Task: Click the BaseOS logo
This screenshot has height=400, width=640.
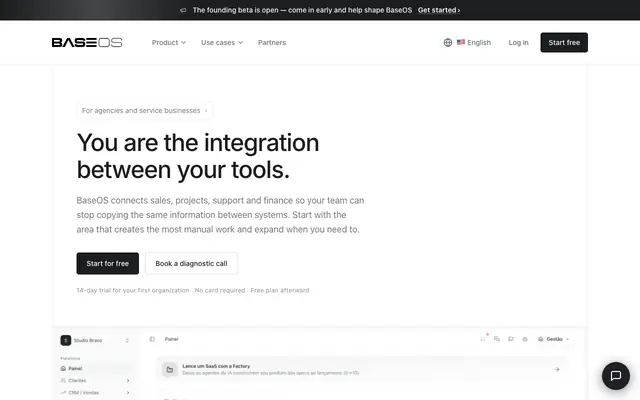Action: click(87, 42)
